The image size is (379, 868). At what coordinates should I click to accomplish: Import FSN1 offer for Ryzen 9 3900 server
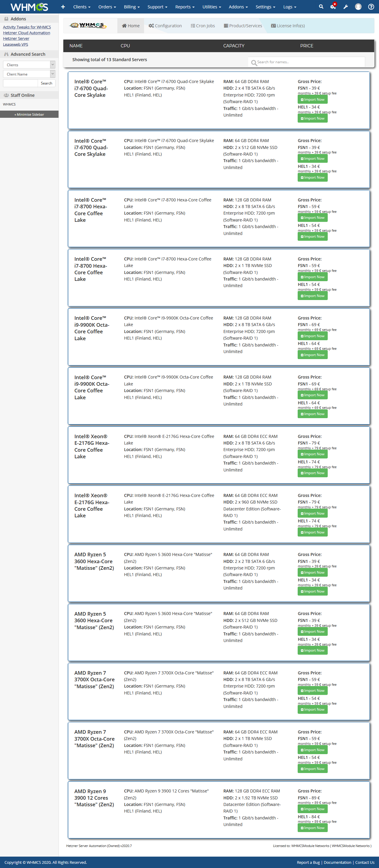click(312, 809)
